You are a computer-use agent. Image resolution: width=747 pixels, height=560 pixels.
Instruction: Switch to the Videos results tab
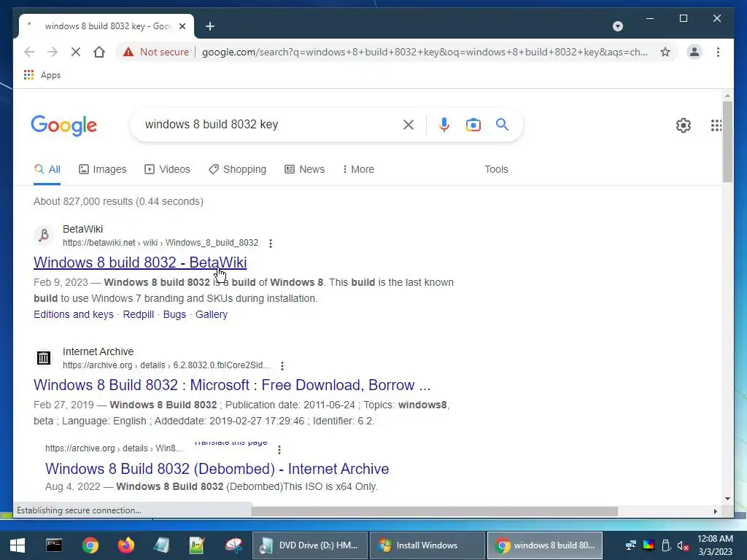pos(167,169)
